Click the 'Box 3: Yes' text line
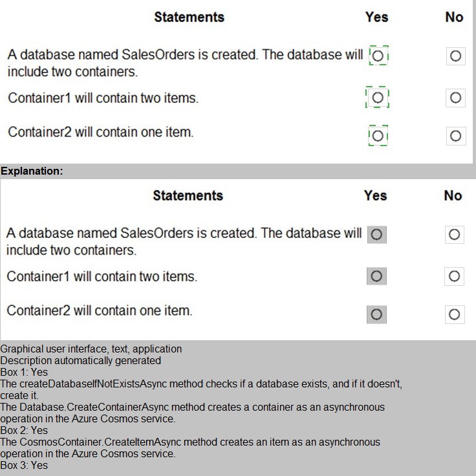 [x=24, y=466]
